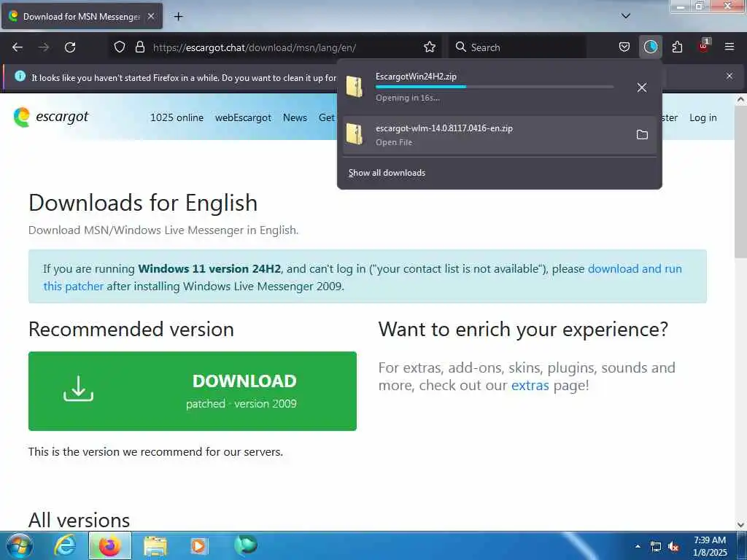Select the Download for MSN Messenger tab
The height and width of the screenshot is (560, 747).
pos(82,16)
